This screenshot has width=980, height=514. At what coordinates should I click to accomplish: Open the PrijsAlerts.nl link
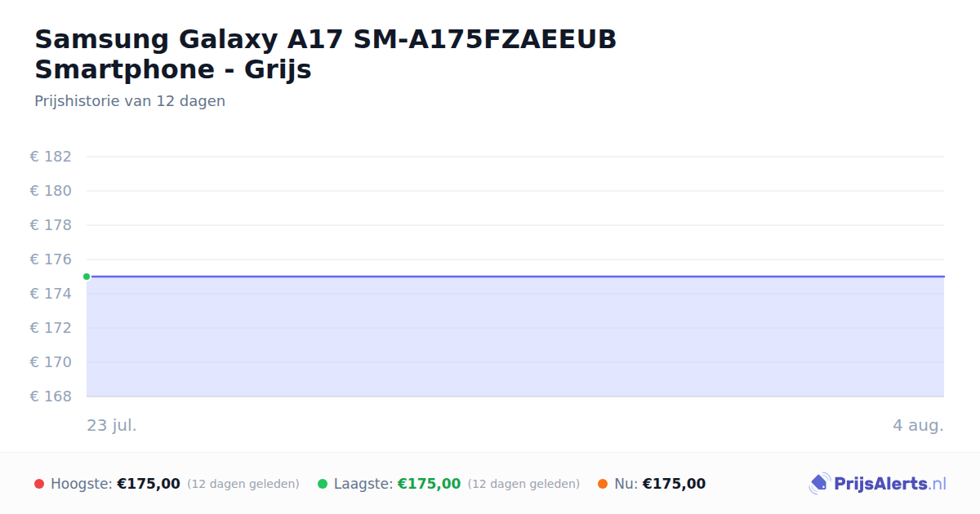click(x=878, y=484)
